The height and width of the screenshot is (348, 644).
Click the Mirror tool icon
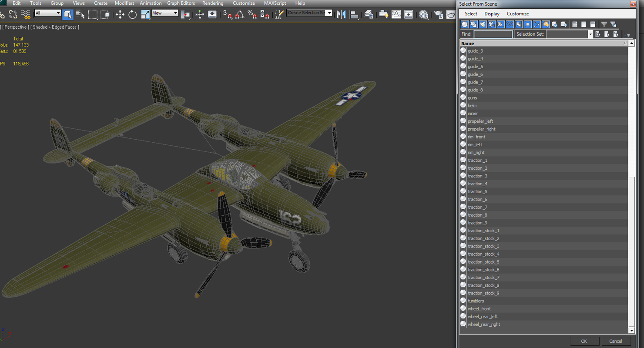[342, 14]
